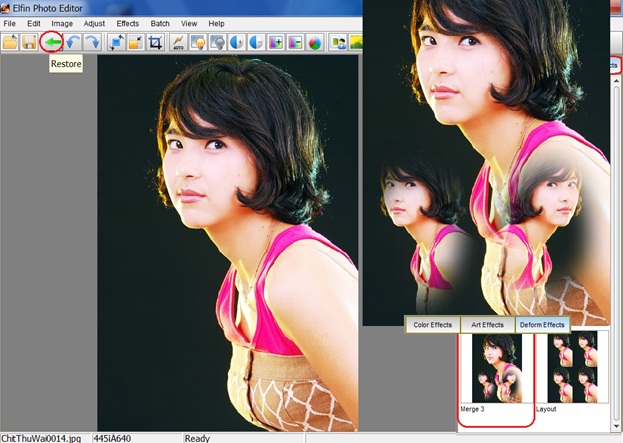Select the Crop tool icon
The image size is (623, 443).
point(155,42)
